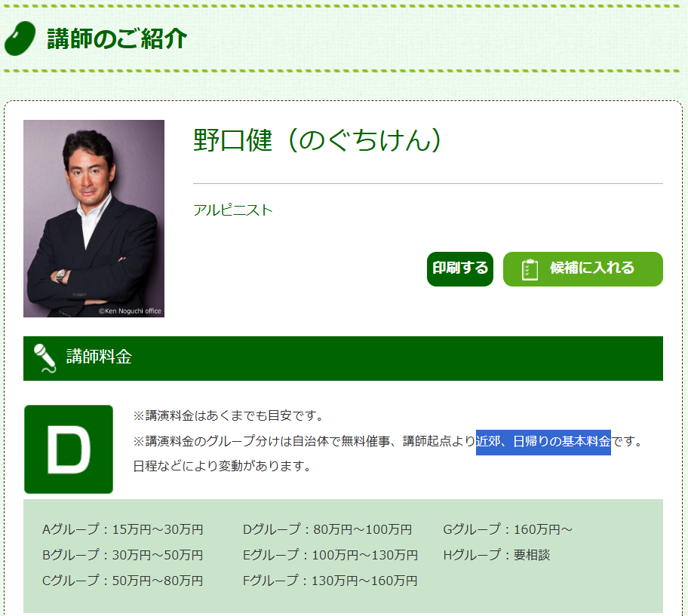
Task: Click the clipboard icon on 候補に入れる button
Action: point(530,269)
